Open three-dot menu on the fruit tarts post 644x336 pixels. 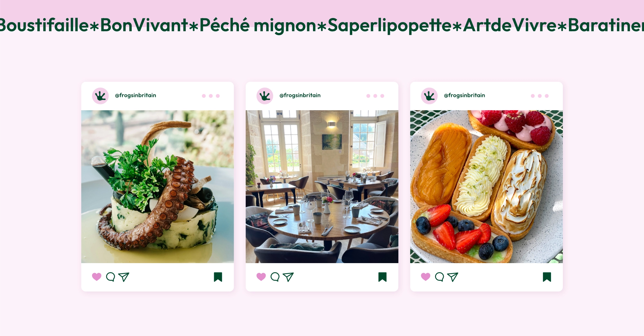click(x=540, y=96)
